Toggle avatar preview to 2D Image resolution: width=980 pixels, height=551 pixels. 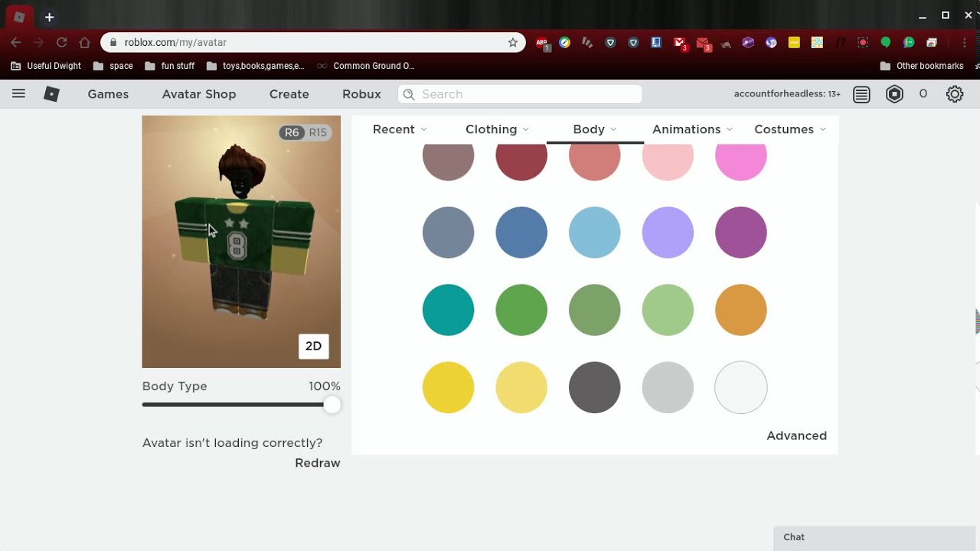click(313, 346)
